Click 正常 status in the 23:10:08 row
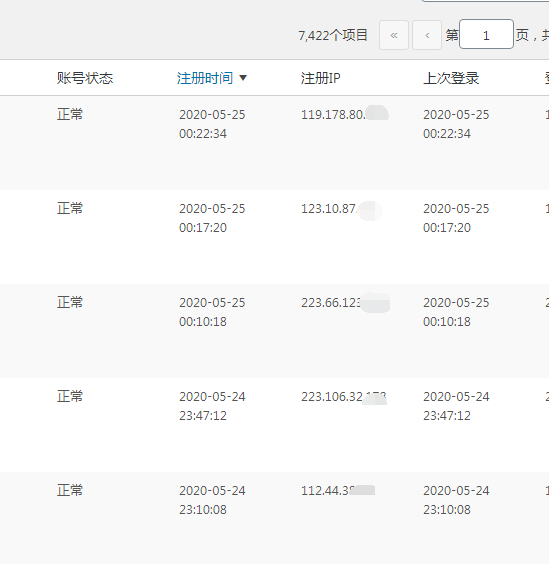549x564 pixels. point(70,490)
